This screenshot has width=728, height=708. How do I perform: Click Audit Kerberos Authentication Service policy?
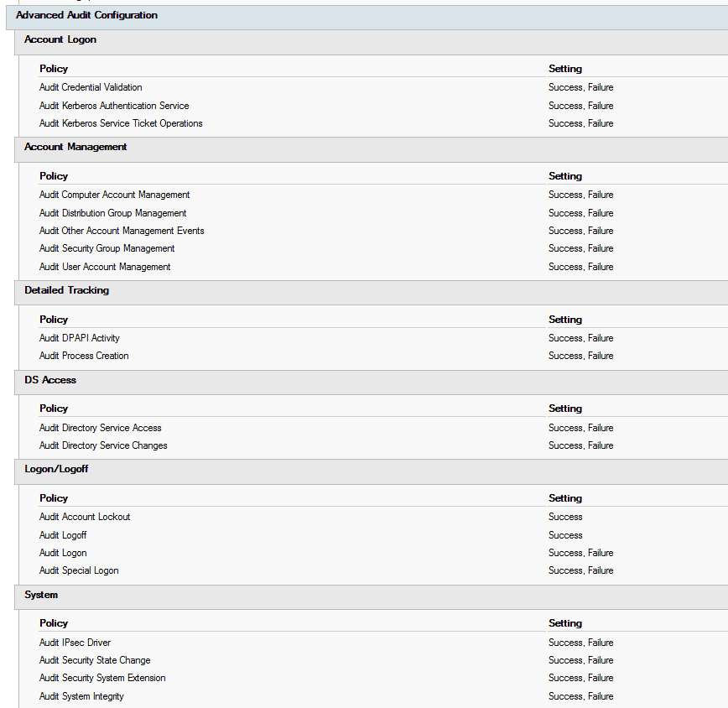tap(114, 107)
